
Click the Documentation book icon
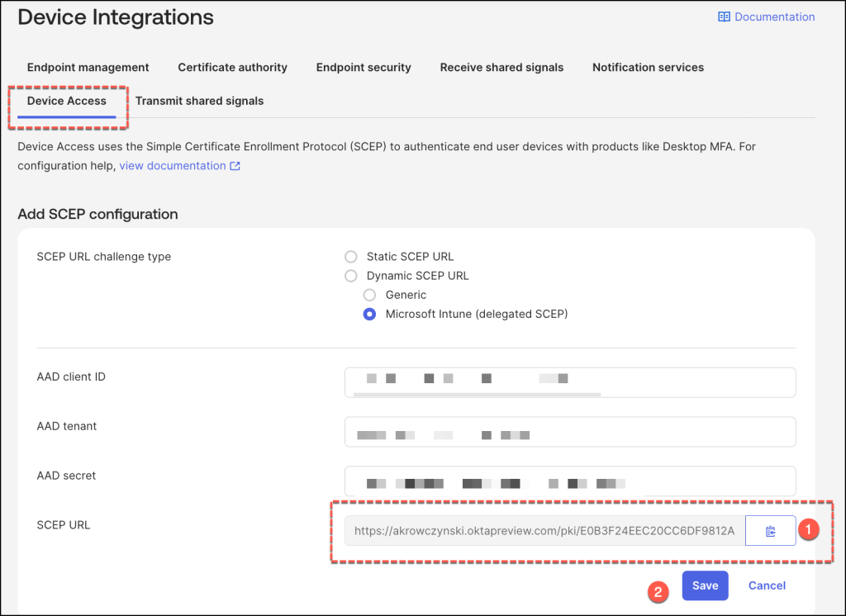724,17
